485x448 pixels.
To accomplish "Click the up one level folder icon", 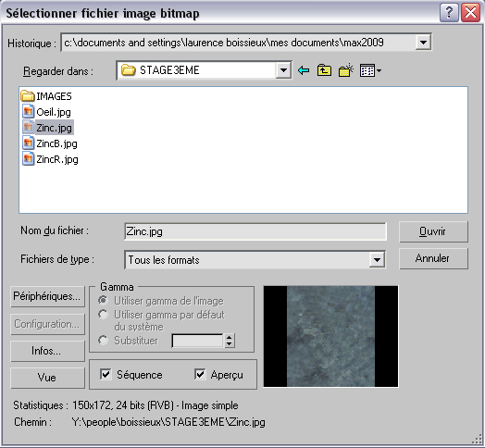I will [324, 70].
